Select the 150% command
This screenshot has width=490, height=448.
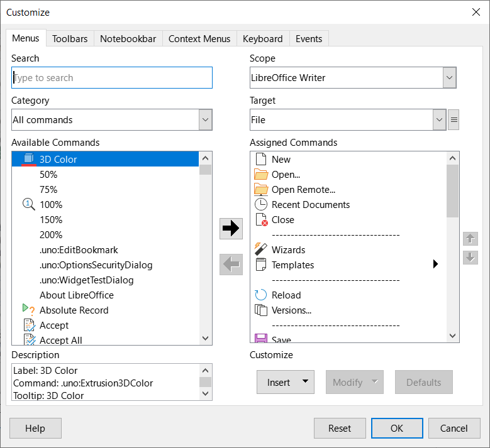pyautogui.click(x=105, y=219)
